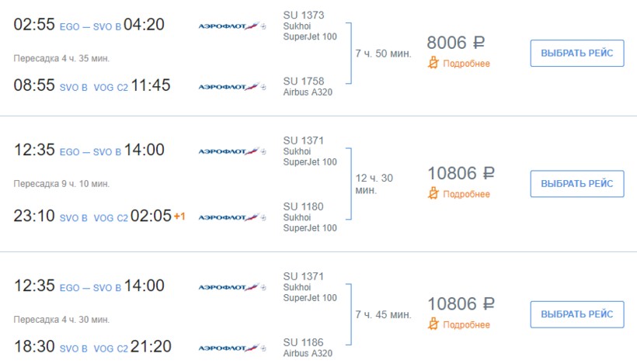
Task: Click Aeroflot logo next to SU 1186
Action: tap(231, 348)
